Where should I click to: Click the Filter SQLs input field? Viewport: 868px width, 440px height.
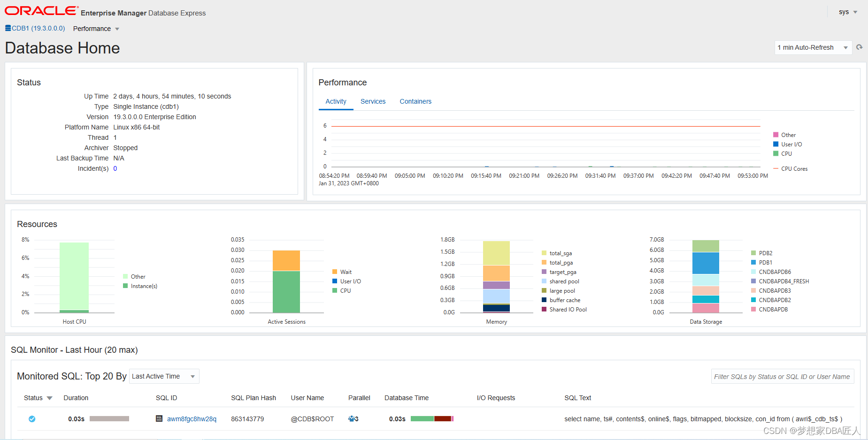783,376
